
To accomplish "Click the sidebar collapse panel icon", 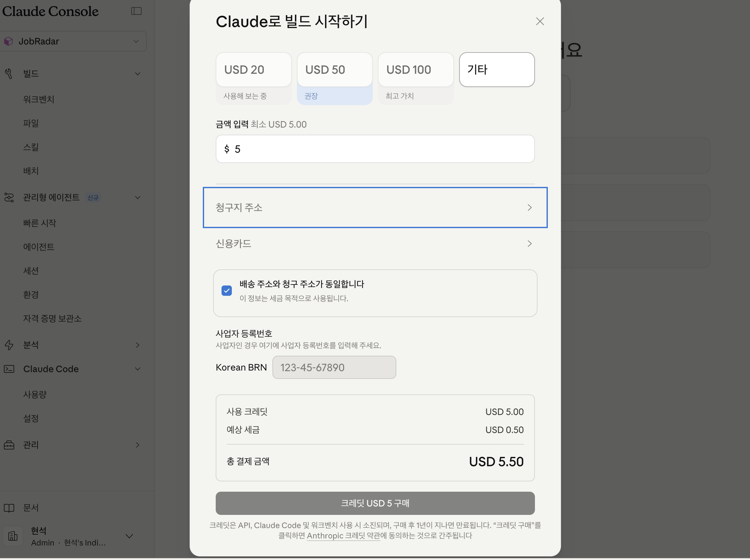I will tap(136, 11).
